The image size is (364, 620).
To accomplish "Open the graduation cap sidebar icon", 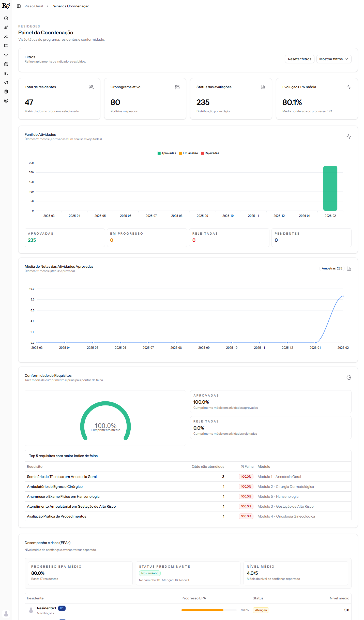I will pos(6,55).
